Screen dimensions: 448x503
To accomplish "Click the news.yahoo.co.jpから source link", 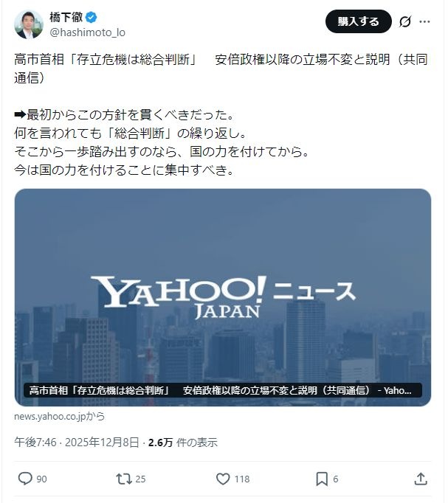I will click(59, 417).
